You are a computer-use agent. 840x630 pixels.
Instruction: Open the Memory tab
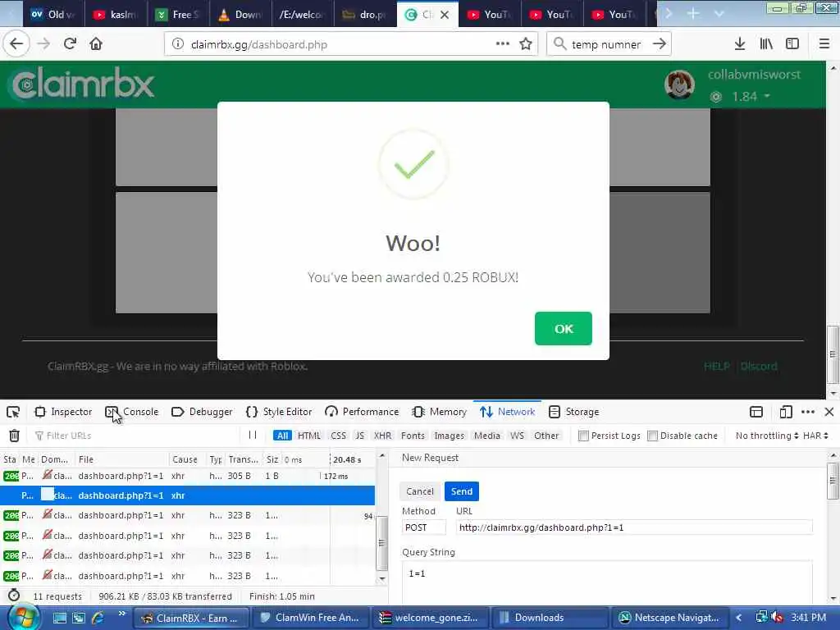pyautogui.click(x=440, y=412)
